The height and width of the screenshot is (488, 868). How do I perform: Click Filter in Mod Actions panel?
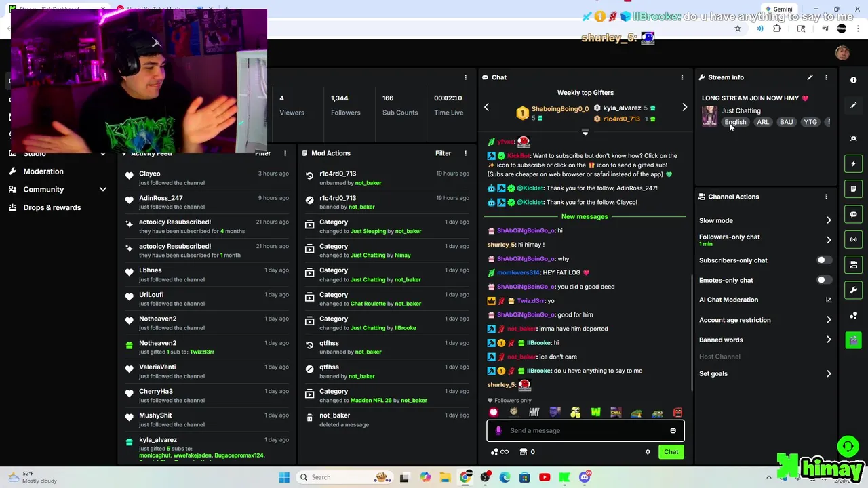pyautogui.click(x=443, y=153)
